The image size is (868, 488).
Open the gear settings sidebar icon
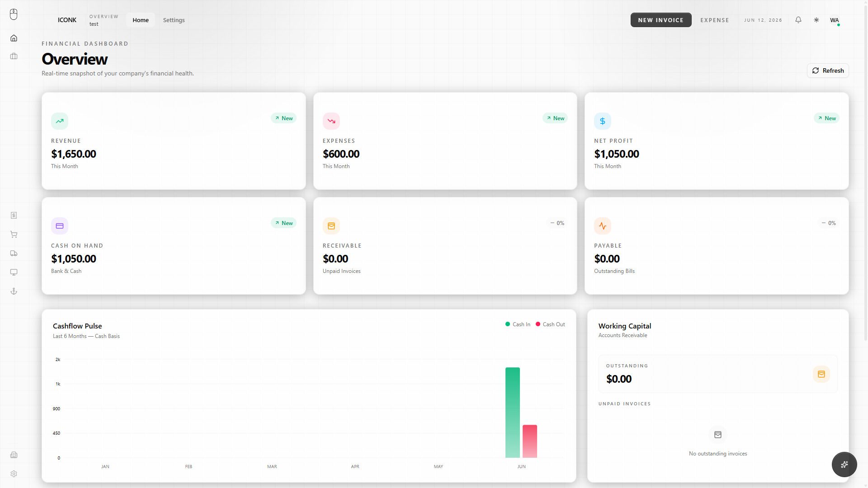tap(14, 474)
